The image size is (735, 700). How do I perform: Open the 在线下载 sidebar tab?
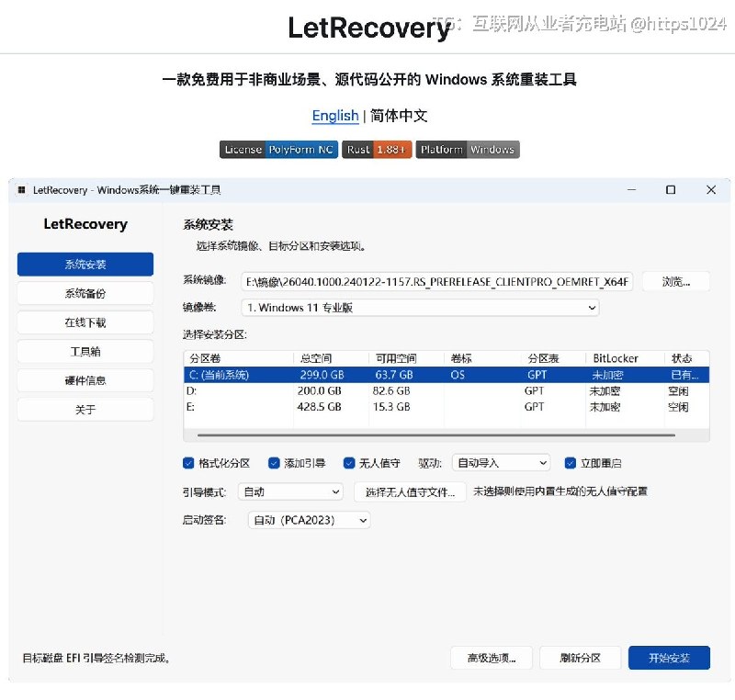pyautogui.click(x=85, y=322)
